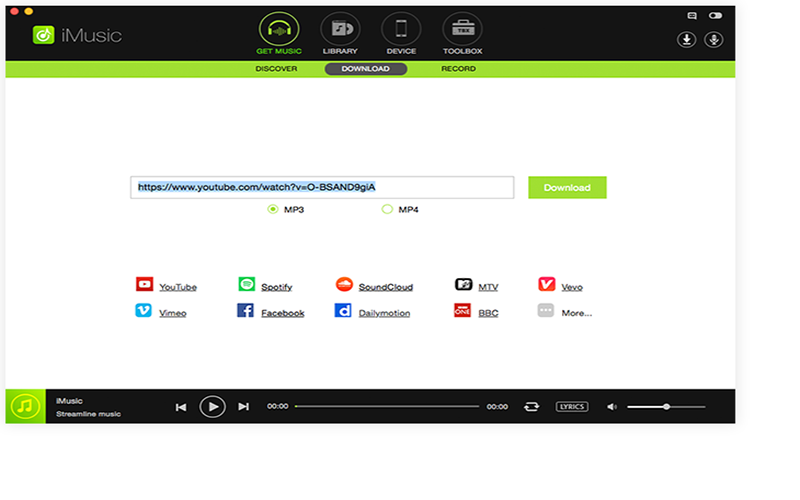Screen dimensions: 800x500
Task: Open the More... sites text
Action: (577, 313)
